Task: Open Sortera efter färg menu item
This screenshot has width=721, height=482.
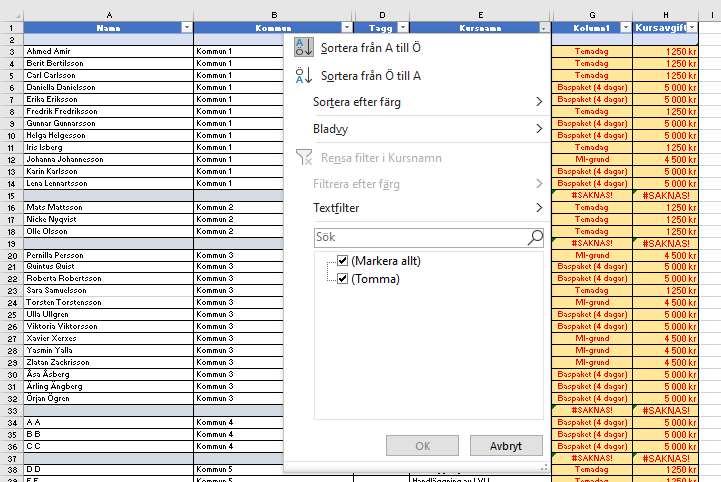Action: pos(357,102)
